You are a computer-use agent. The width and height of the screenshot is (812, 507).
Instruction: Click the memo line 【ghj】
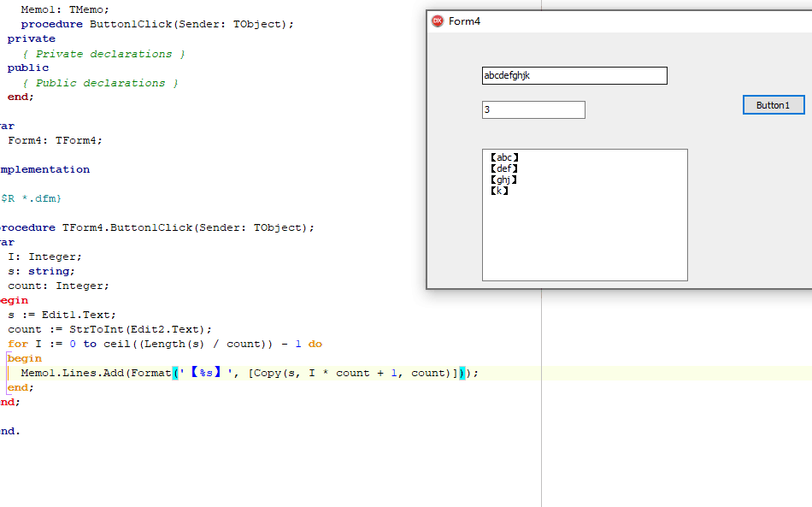click(504, 180)
